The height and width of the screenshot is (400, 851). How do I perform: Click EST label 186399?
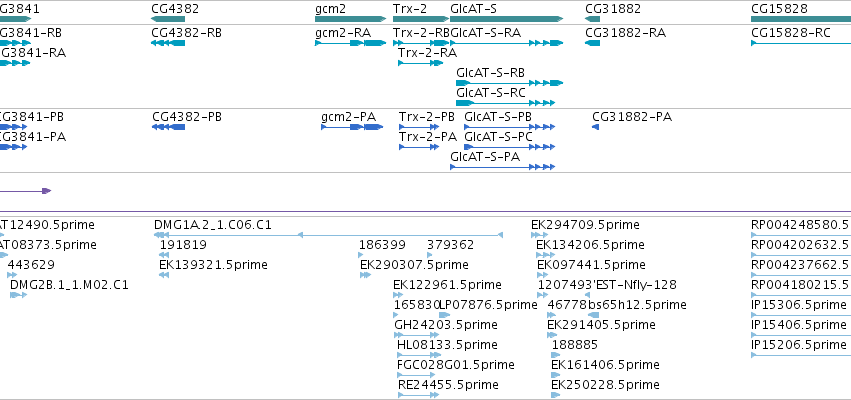[x=382, y=245]
